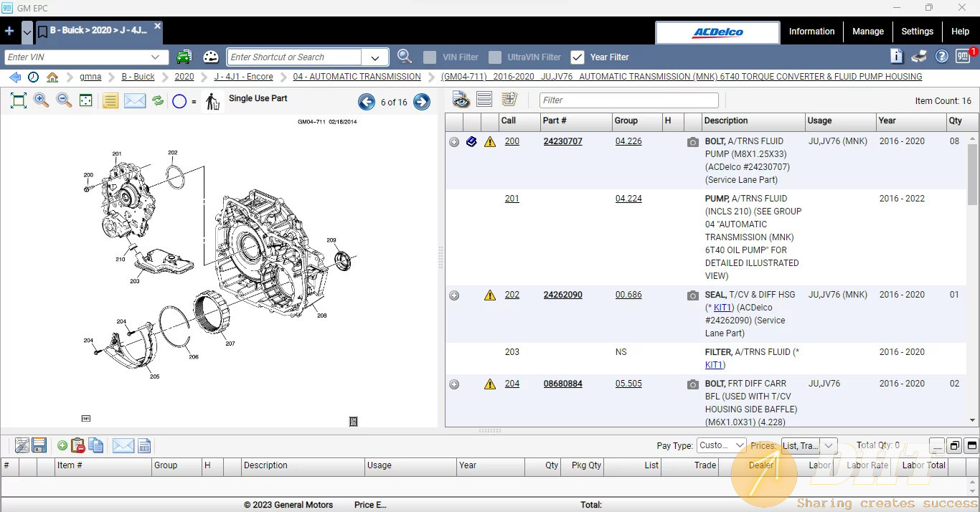980x512 pixels.
Task: Open the information document icon
Action: point(897,56)
